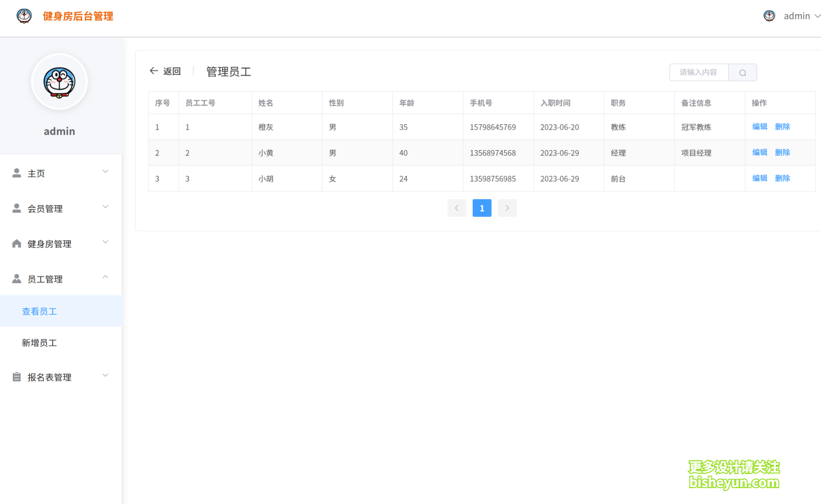Click the 员工管理 person icon in the sidebar
The height and width of the screenshot is (504, 821).
pos(16,278)
